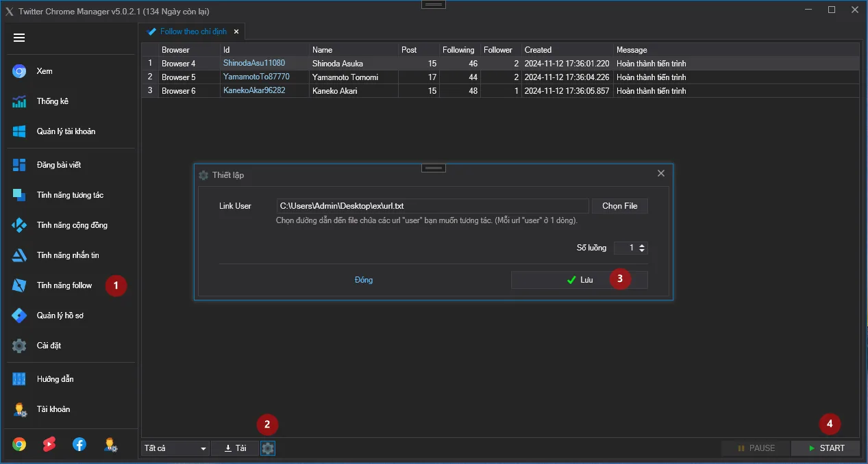
Task: Click the Tính năng tương tác icon
Action: [19, 195]
